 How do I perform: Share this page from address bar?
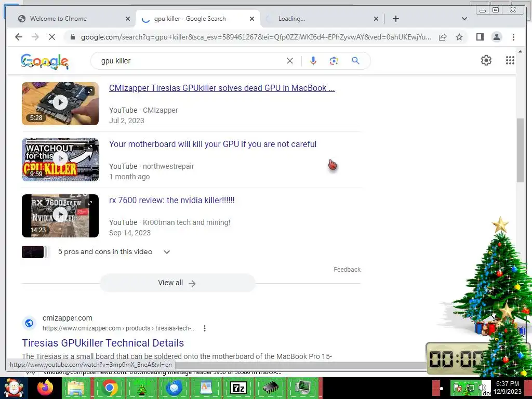[443, 37]
